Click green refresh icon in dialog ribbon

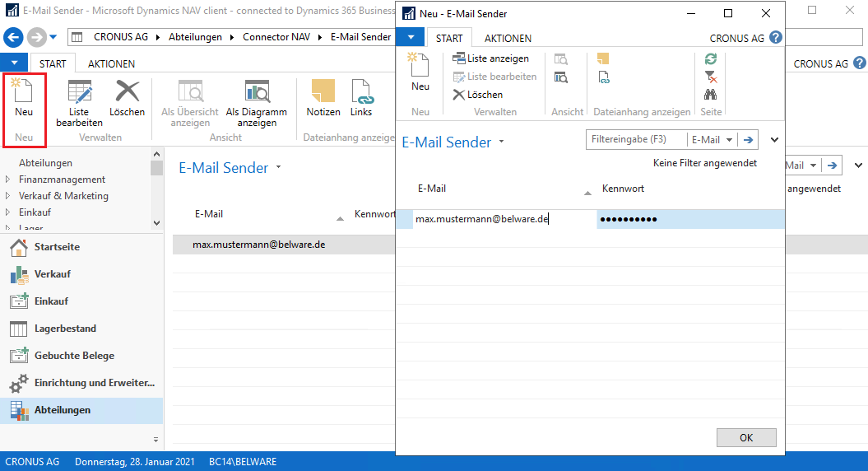[711, 58]
